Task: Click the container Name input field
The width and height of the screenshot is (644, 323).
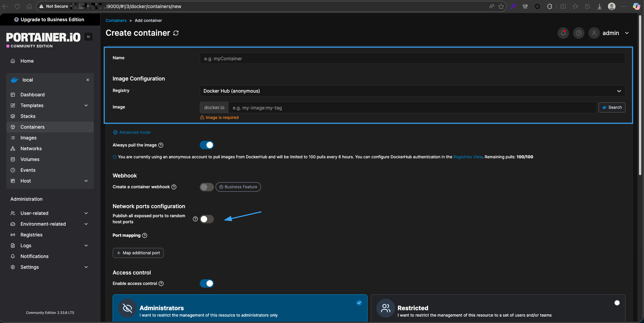Action: [412, 59]
